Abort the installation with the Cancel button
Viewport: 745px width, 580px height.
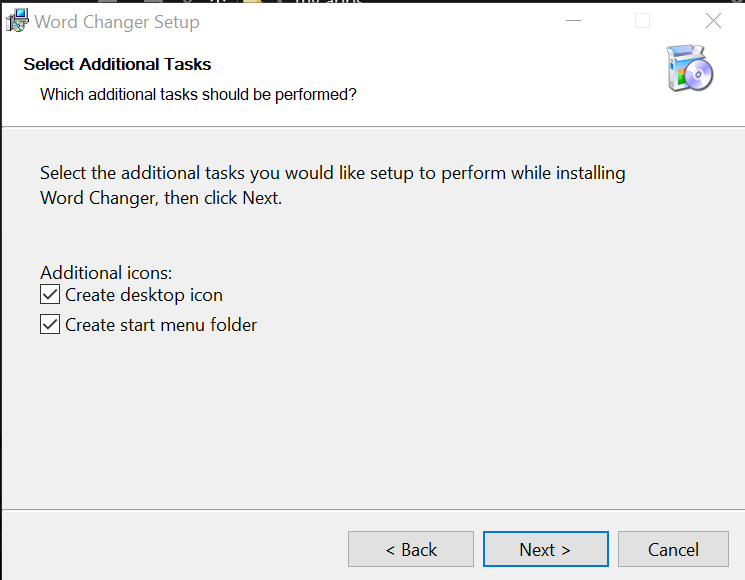673,549
